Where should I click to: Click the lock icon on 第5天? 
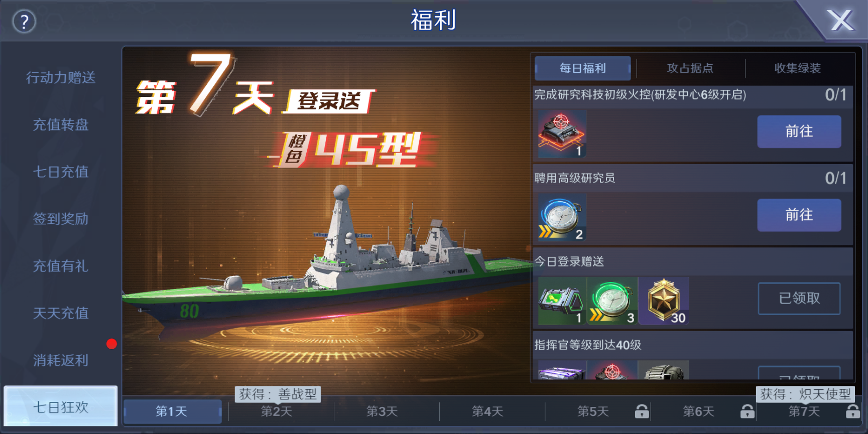coord(642,411)
